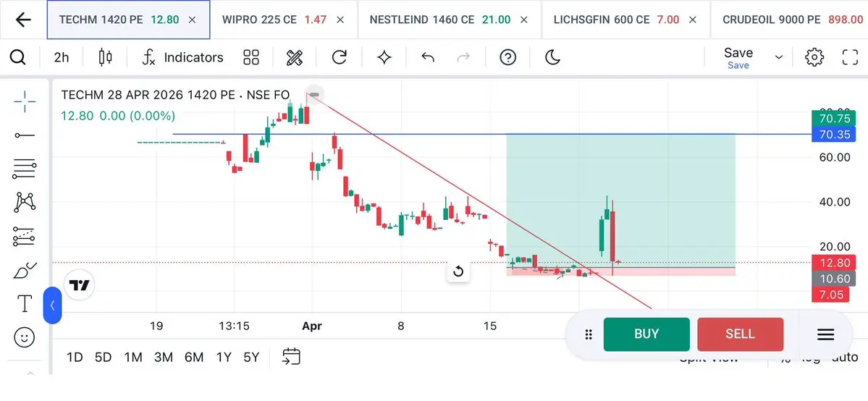Open go-to-date calendar icon

(291, 356)
